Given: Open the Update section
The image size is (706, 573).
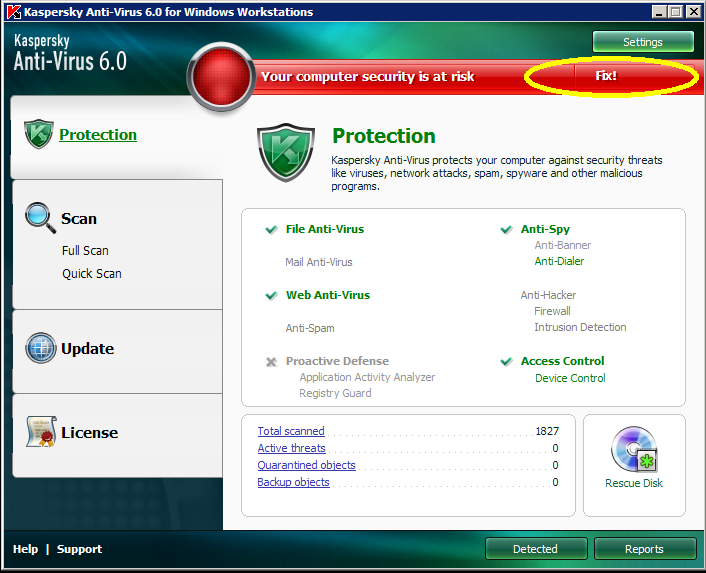Looking at the screenshot, I should [87, 349].
